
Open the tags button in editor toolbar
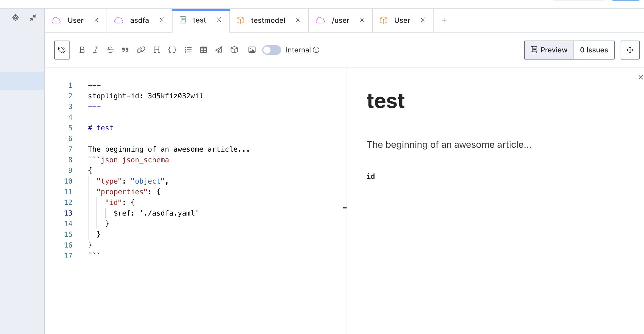coord(62,50)
